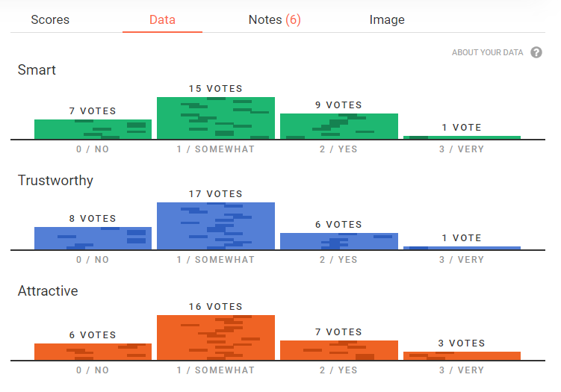
Task: Click the Trustworthy 6 votes Yes bar
Action: pyautogui.click(x=338, y=241)
